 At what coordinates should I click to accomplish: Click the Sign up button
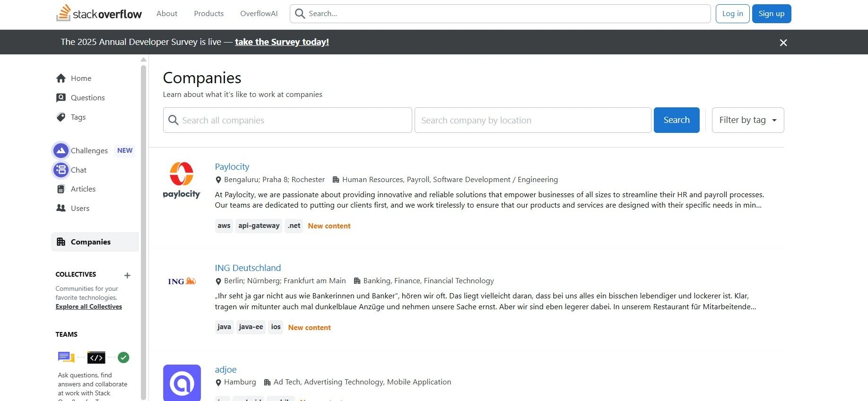click(x=771, y=13)
